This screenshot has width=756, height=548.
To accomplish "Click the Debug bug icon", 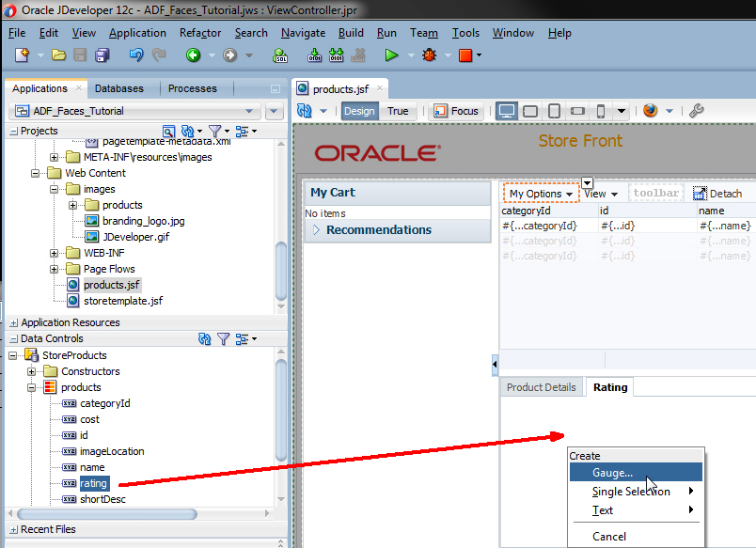I will 429,55.
